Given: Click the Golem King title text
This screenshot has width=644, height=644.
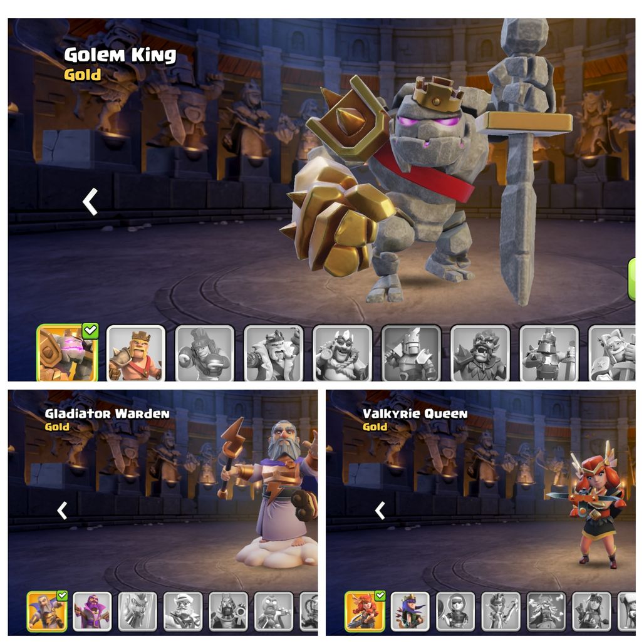Looking at the screenshot, I should [120, 55].
